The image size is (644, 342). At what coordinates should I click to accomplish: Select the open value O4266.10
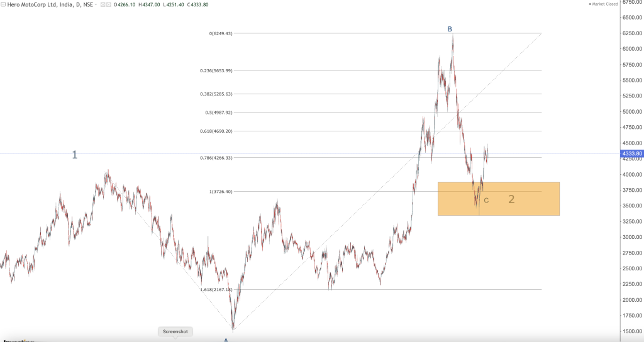(125, 5)
